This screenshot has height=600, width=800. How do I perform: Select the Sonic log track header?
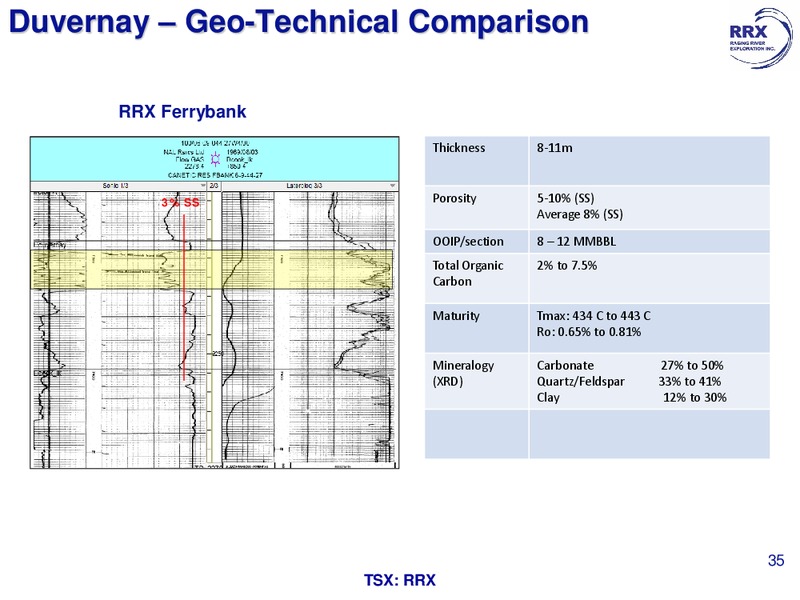[x=118, y=186]
